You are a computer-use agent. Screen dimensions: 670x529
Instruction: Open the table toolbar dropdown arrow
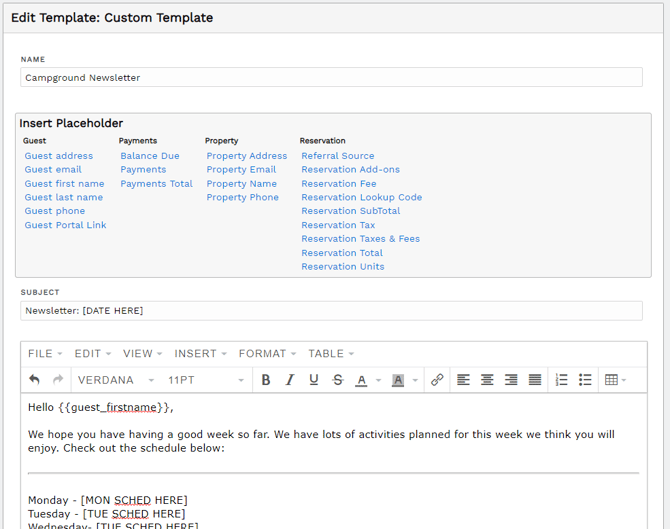[x=624, y=380]
